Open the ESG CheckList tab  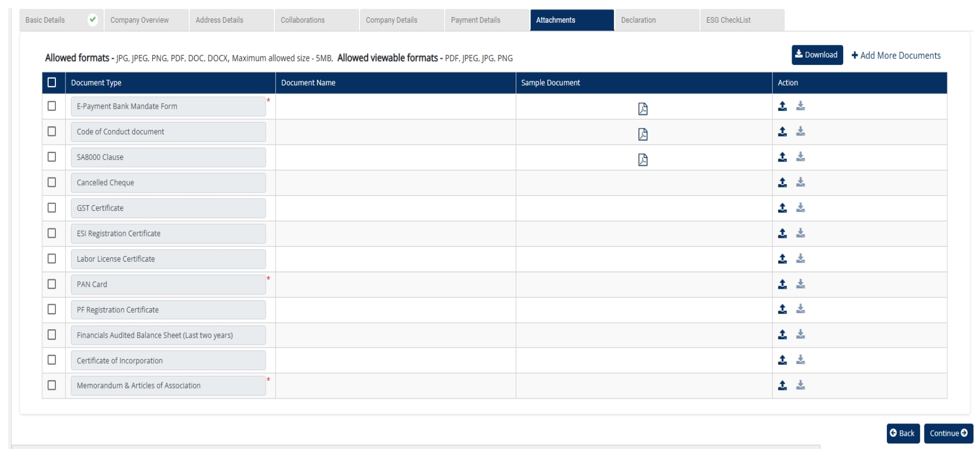tap(742, 20)
